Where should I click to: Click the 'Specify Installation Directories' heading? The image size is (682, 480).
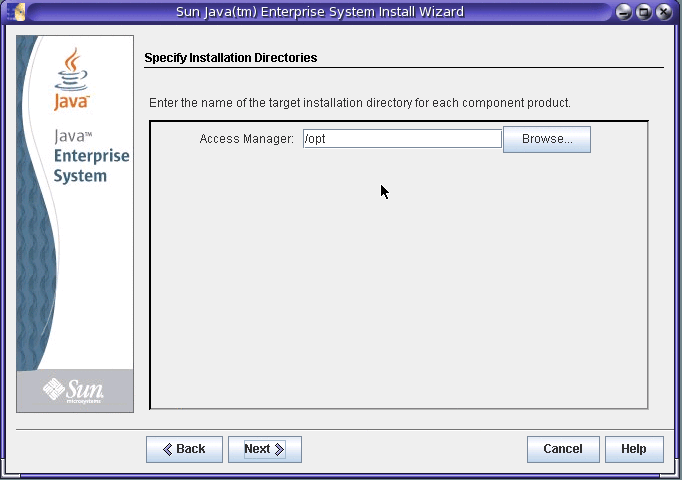[x=231, y=58]
